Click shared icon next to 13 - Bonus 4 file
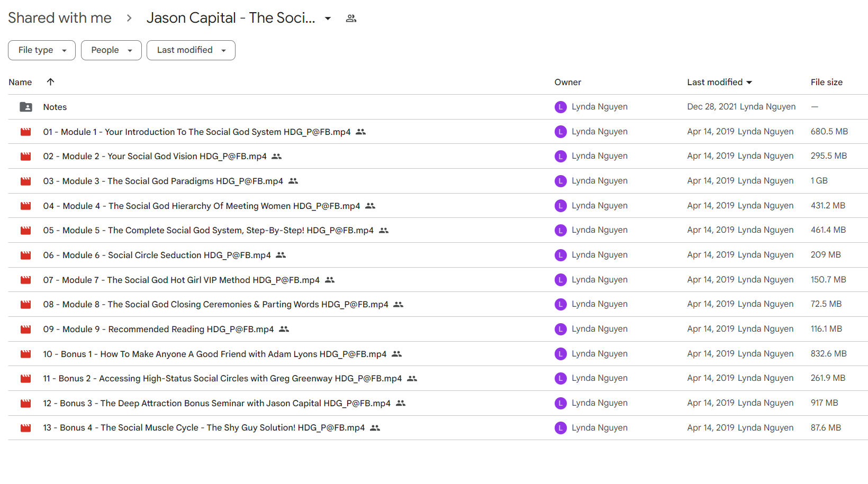This screenshot has width=868, height=484. click(x=375, y=428)
